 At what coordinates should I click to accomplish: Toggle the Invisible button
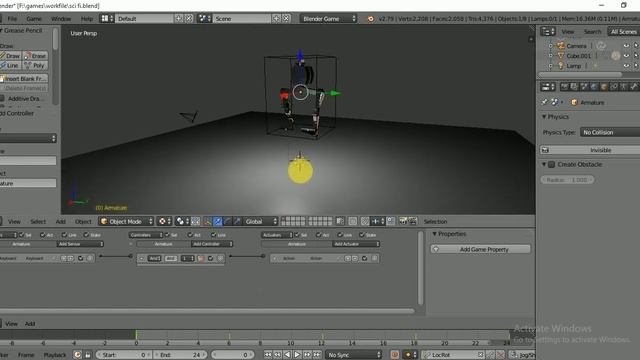590,150
